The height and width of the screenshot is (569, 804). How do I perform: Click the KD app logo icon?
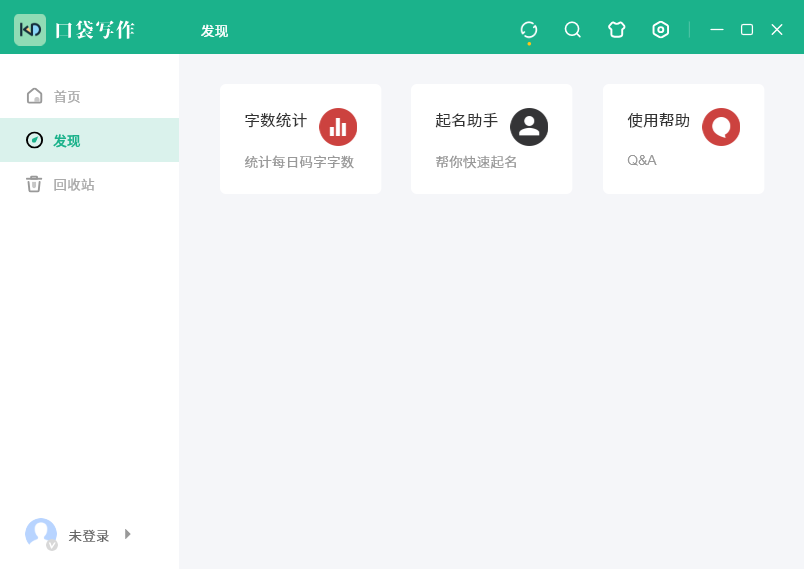tap(30, 30)
